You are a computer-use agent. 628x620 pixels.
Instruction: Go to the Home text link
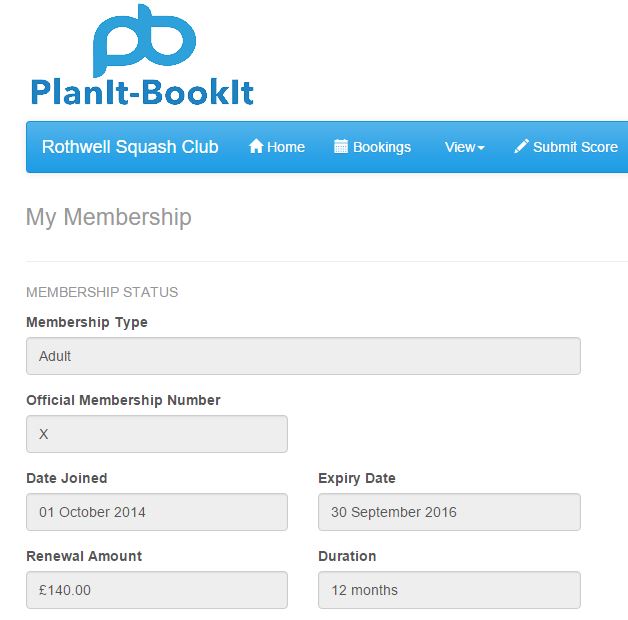[x=286, y=147]
